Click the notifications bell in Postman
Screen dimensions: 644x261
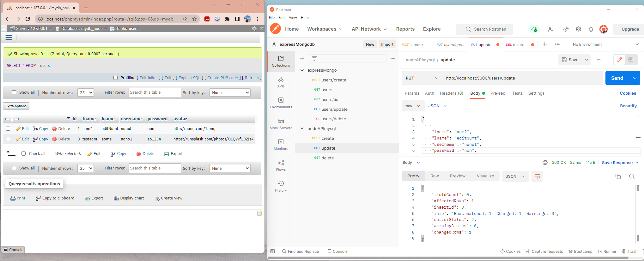tap(591, 29)
